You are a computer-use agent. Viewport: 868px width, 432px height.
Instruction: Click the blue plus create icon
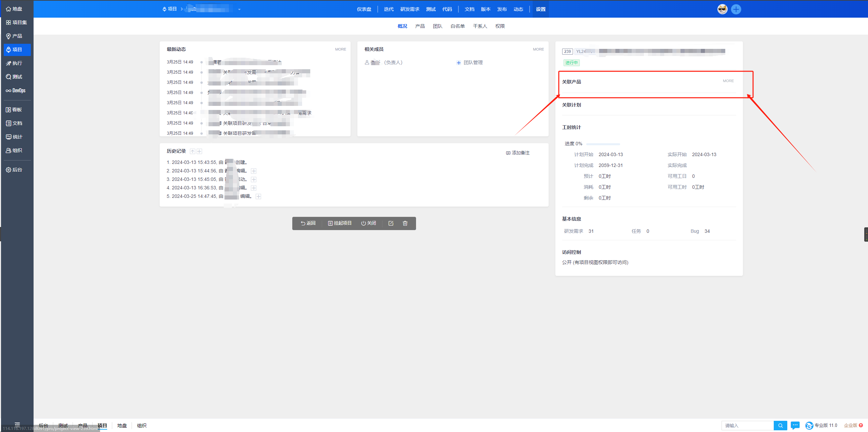(736, 9)
